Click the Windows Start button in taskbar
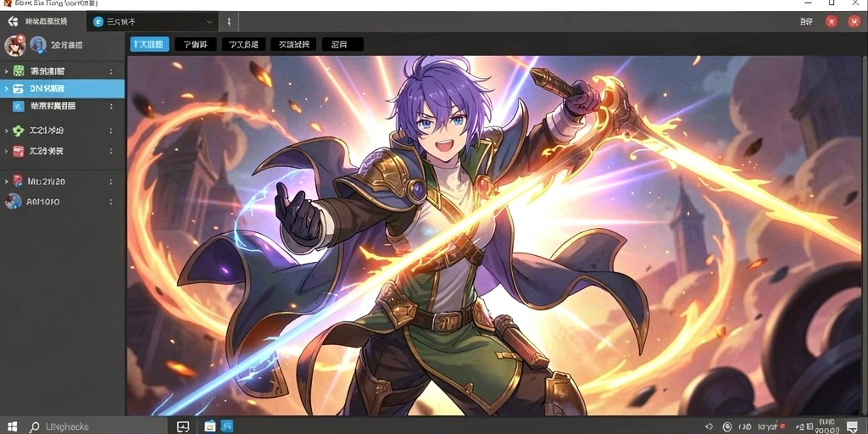868x434 pixels. (x=12, y=427)
